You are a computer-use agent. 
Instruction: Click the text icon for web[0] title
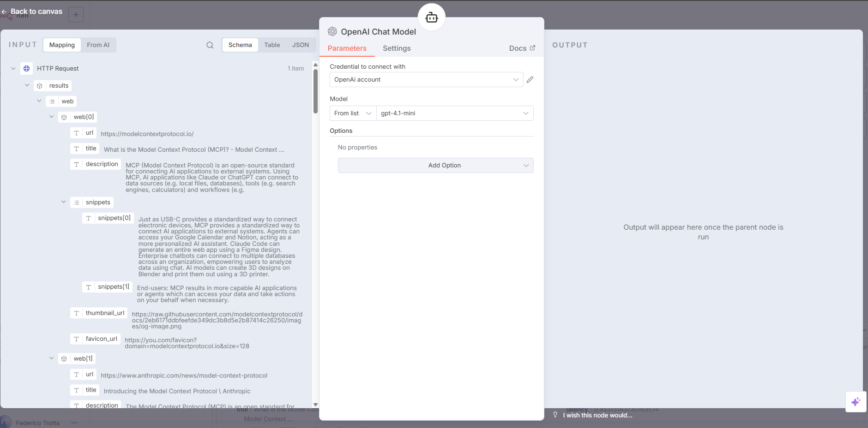[77, 149]
